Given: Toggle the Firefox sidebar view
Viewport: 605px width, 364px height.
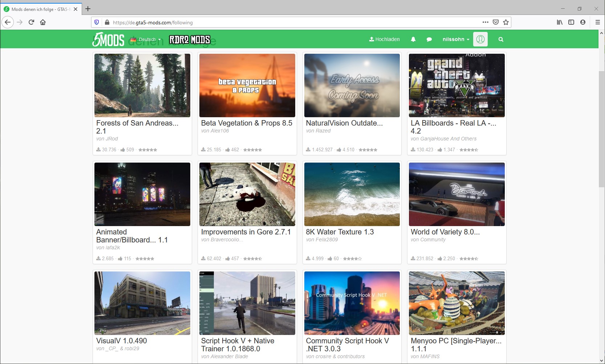Looking at the screenshot, I should pos(571,22).
